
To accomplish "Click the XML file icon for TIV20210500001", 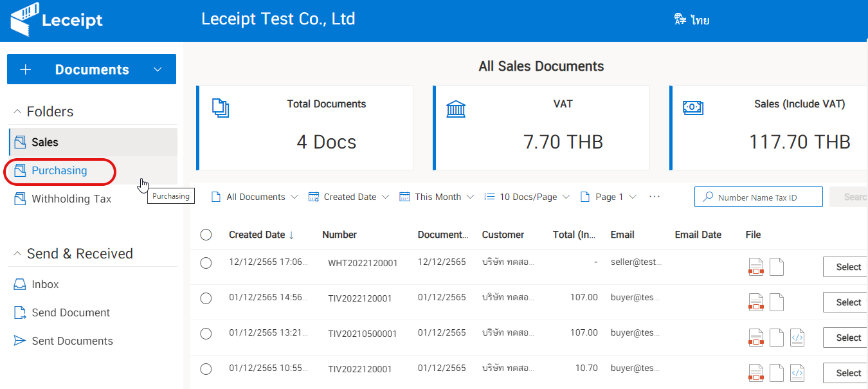I will (797, 337).
